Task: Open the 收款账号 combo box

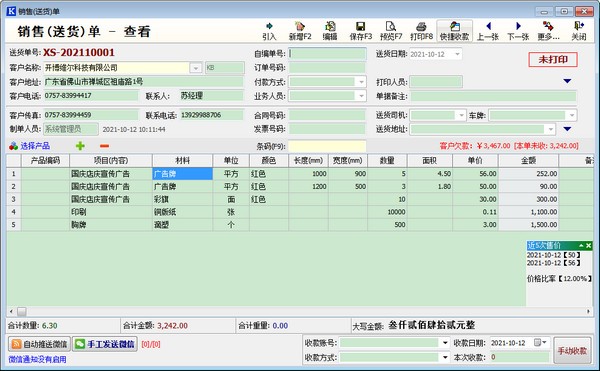Action: [x=445, y=343]
